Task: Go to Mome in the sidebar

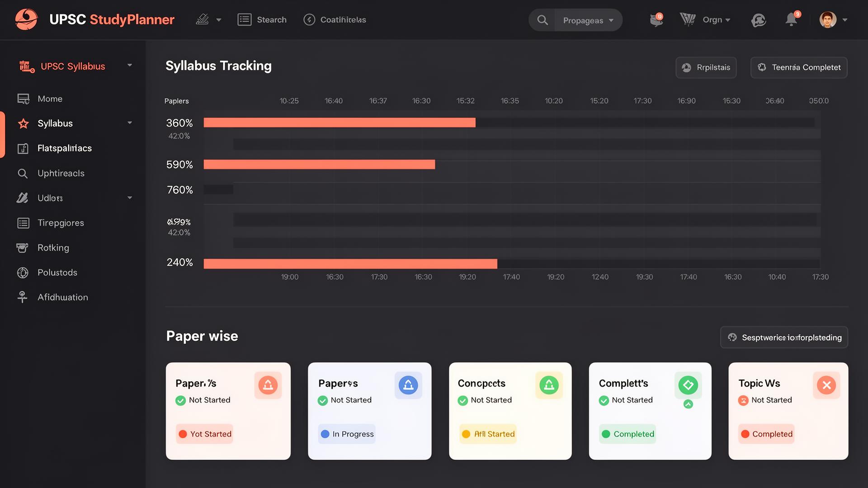Action: pyautogui.click(x=50, y=99)
